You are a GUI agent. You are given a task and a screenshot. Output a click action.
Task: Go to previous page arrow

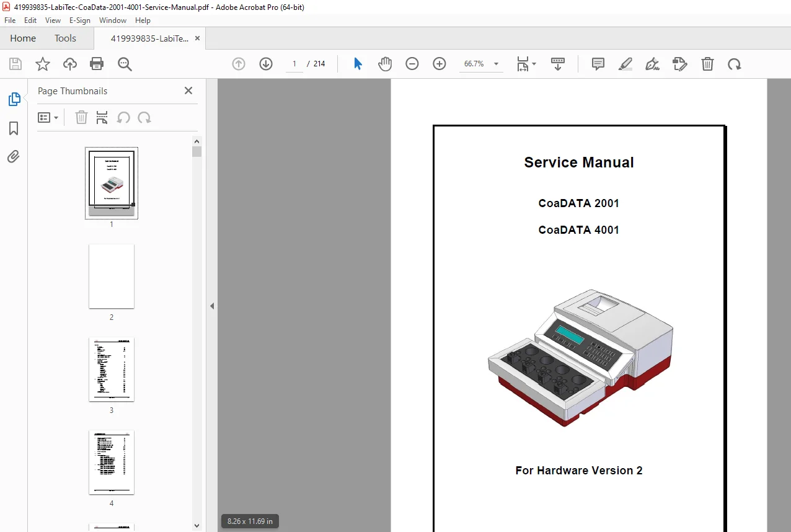[x=239, y=64]
